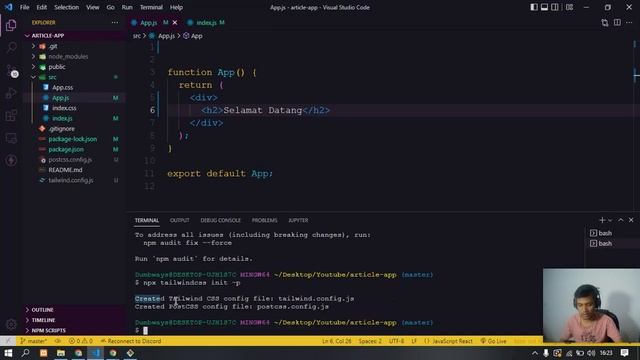Open the Explorer activity bar icon

pos(11,25)
